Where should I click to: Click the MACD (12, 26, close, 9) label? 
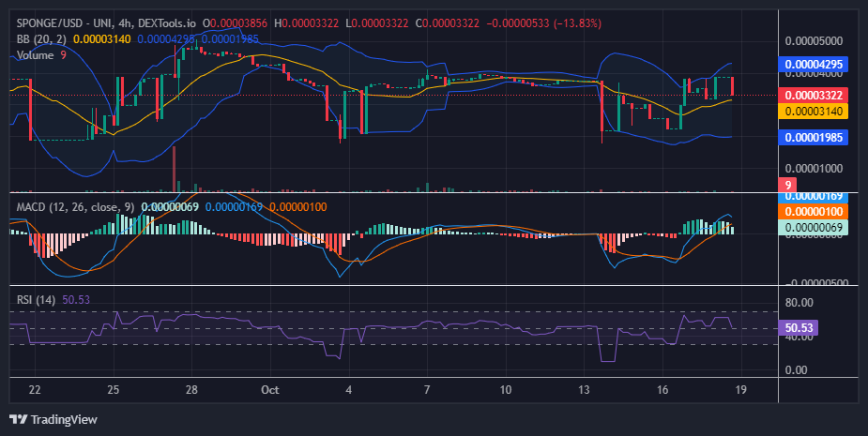(75, 207)
